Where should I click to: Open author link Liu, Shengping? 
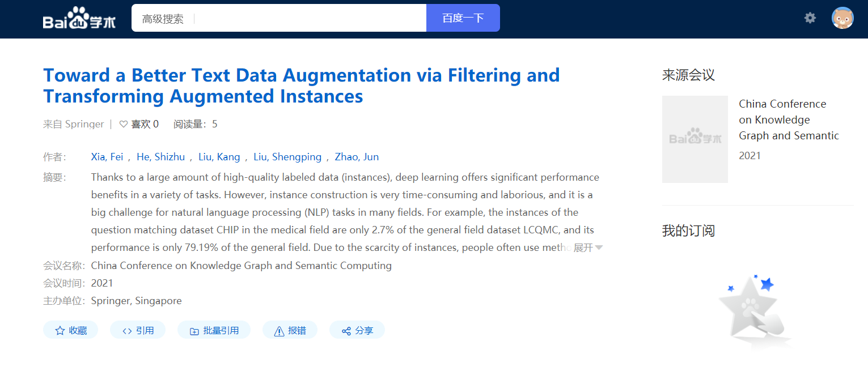(287, 157)
